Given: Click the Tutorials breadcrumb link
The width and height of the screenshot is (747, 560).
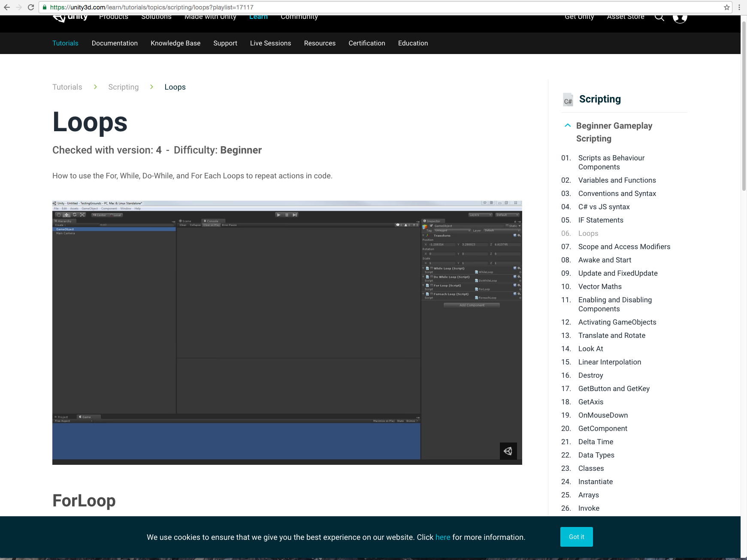Looking at the screenshot, I should 67,87.
